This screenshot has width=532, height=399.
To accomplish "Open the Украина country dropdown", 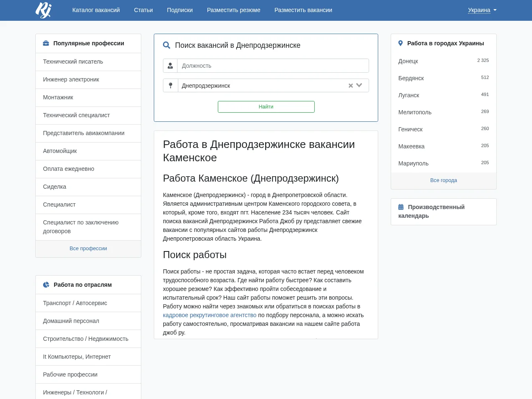I will (482, 10).
